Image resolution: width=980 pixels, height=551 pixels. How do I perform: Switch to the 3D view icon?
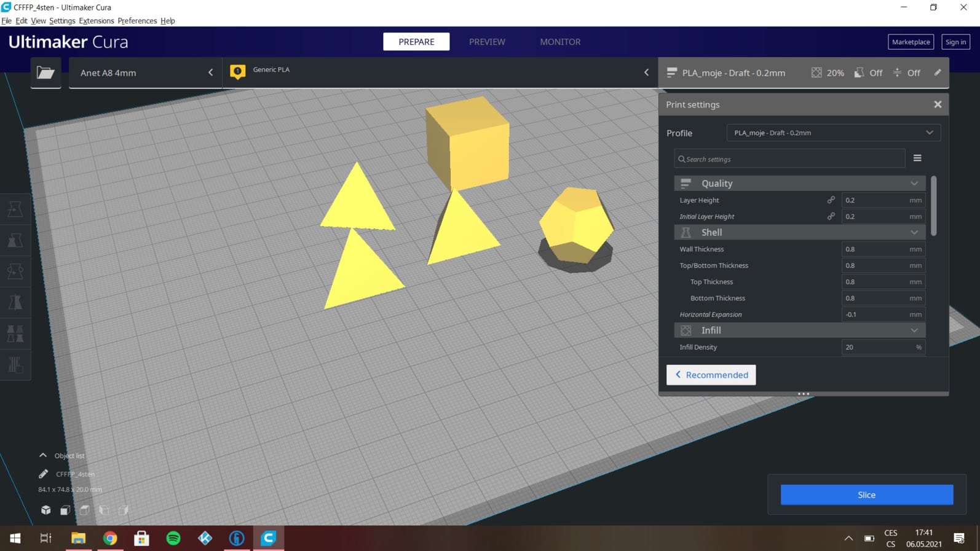point(46,510)
